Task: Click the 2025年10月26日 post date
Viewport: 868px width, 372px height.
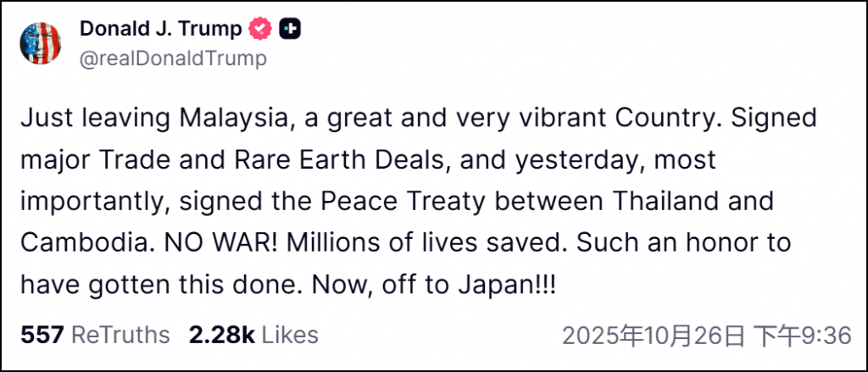Action: click(654, 336)
